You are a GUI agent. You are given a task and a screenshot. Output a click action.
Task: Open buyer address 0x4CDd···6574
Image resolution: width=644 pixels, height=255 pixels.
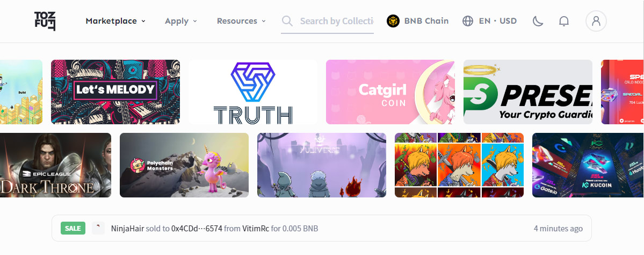pyautogui.click(x=197, y=228)
